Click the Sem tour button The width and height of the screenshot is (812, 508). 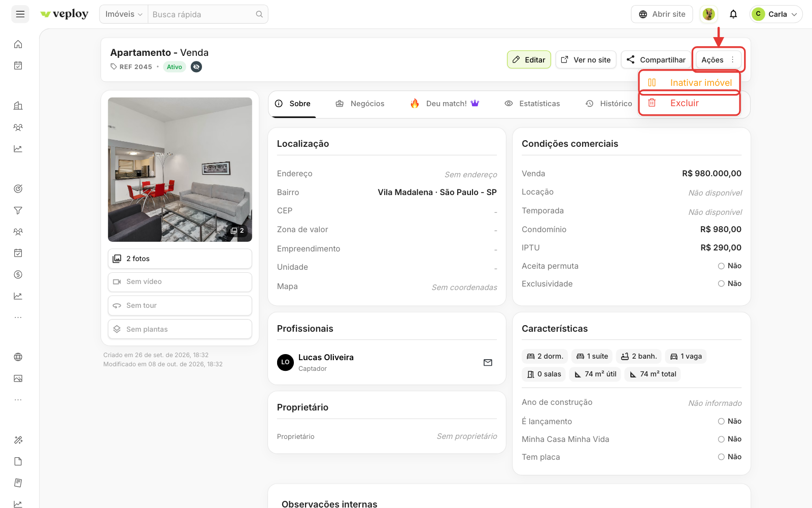click(180, 306)
